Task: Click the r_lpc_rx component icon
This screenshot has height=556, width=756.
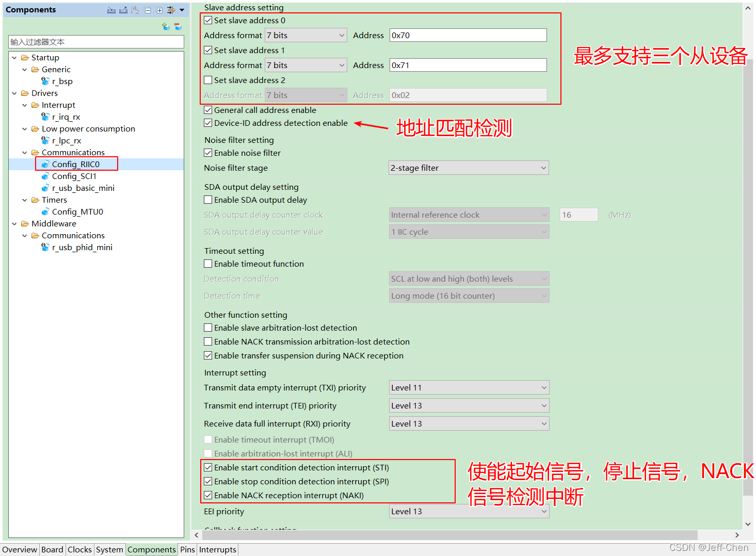Action: (x=45, y=140)
